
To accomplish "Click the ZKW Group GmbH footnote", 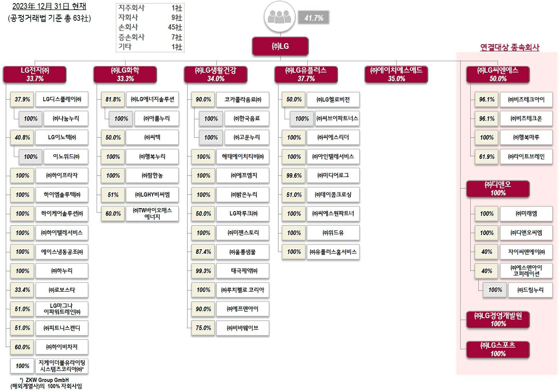I will (47, 383).
